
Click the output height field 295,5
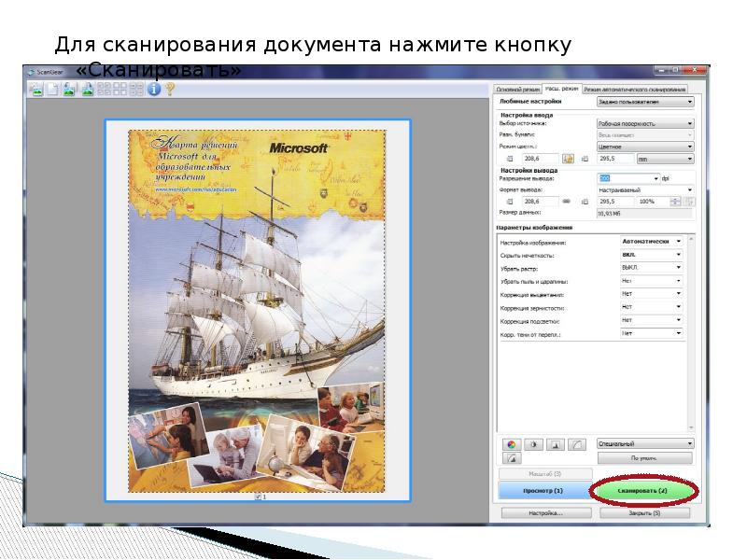(x=615, y=202)
